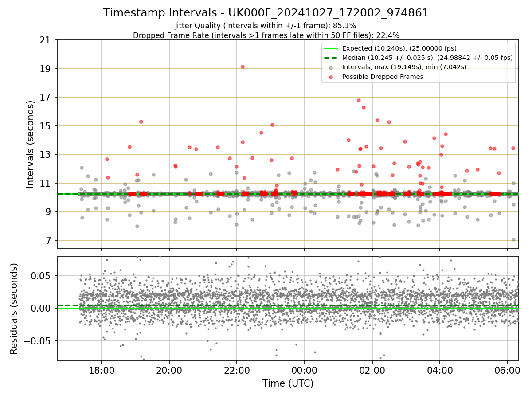
Task: Click the 'Intervals (seconds)' y-axis label
Action: (31, 144)
